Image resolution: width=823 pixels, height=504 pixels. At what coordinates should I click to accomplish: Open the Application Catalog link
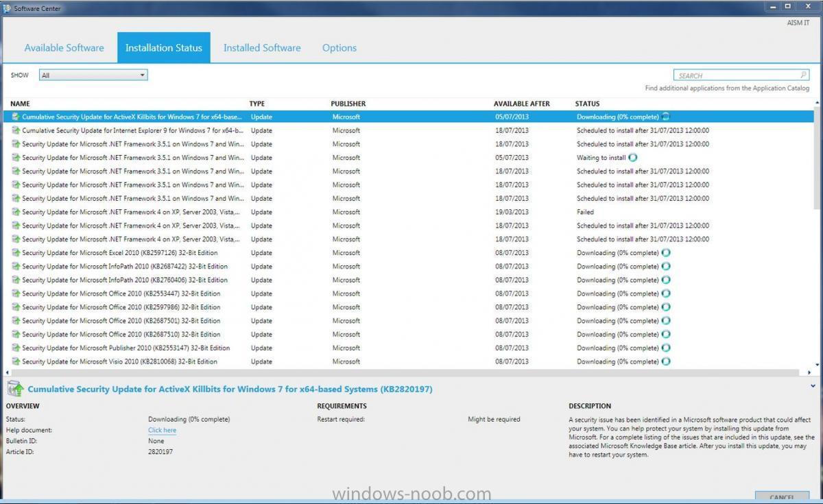click(x=727, y=88)
